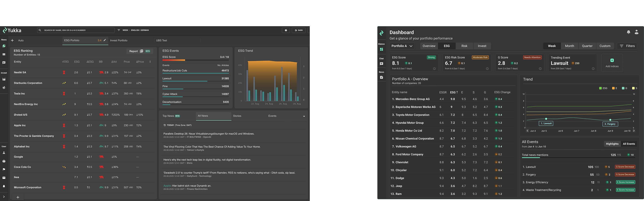The image size is (644, 201).
Task: Open the user profile icon under User in the Yukka sidebar
Action: 4,153
